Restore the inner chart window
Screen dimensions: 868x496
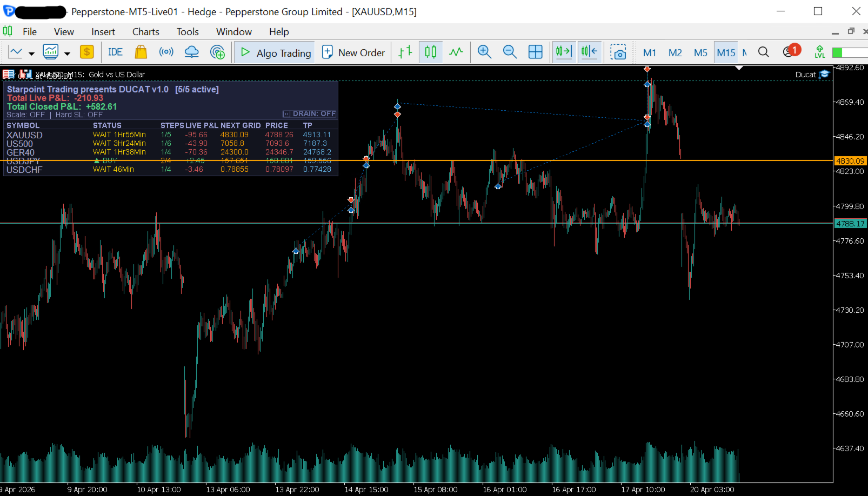(851, 31)
